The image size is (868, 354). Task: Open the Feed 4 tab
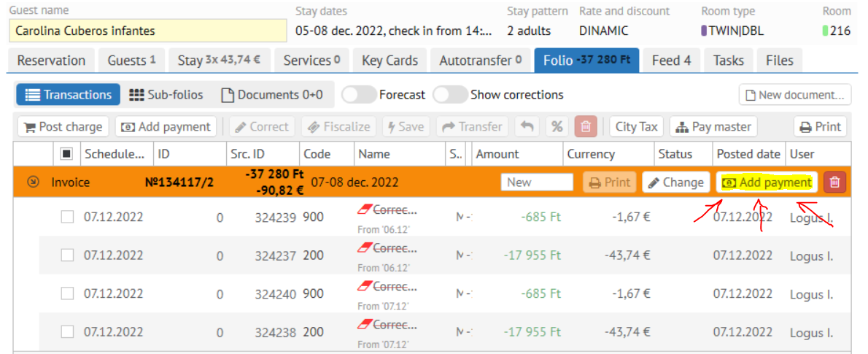click(672, 61)
